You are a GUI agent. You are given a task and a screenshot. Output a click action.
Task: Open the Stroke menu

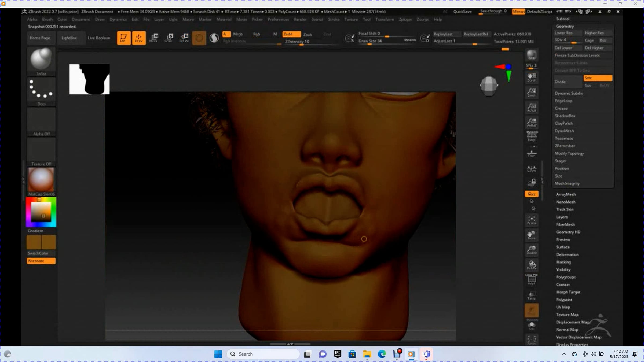pos(334,19)
